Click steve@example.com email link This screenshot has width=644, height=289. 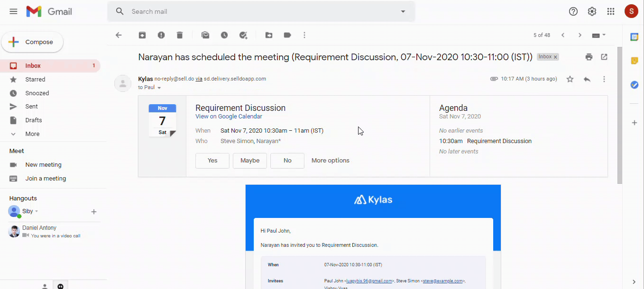pos(442,281)
